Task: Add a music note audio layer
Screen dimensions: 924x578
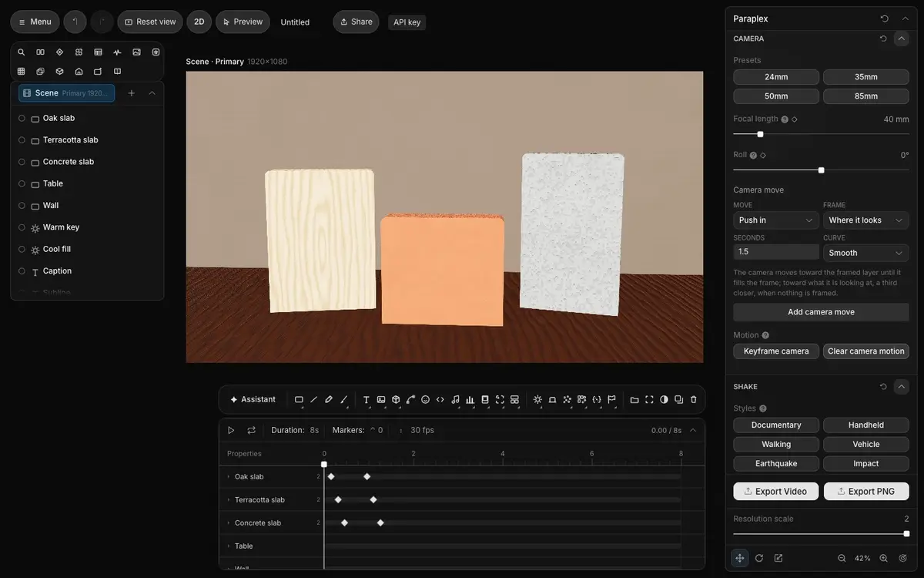Action: pos(455,399)
